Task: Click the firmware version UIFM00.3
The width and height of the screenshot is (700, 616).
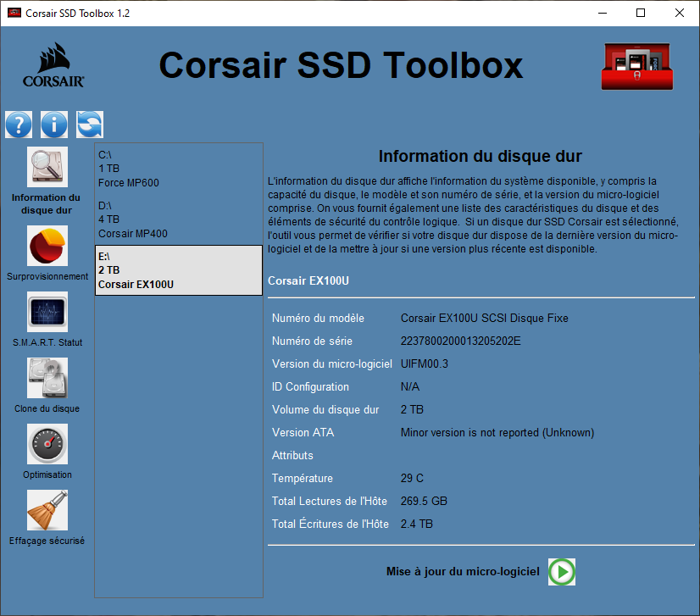Action: [424, 363]
